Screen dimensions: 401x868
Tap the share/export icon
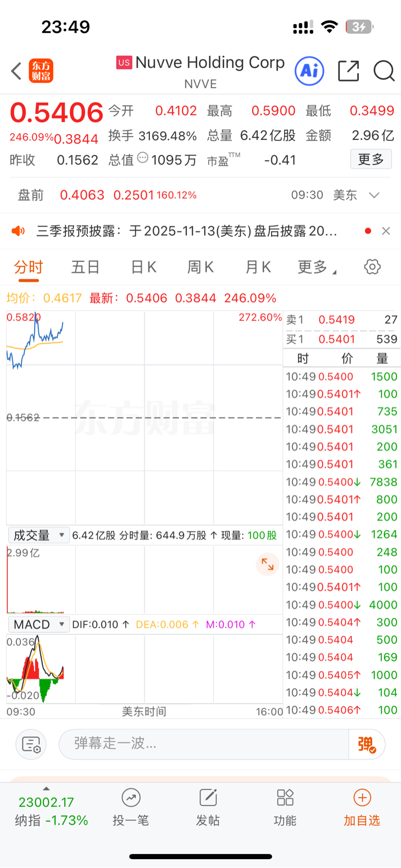tap(349, 71)
